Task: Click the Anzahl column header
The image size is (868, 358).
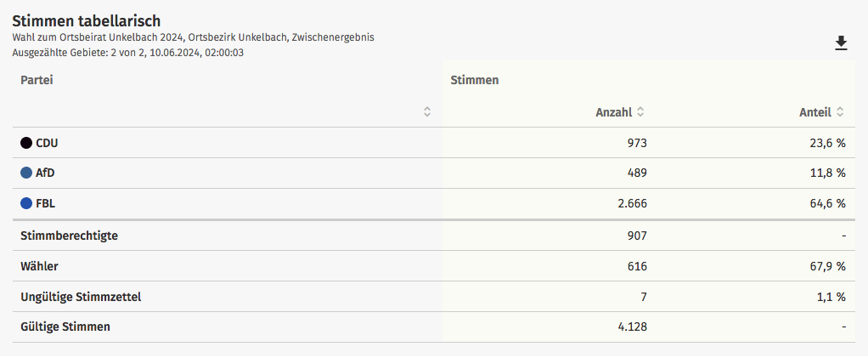Action: pos(614,112)
